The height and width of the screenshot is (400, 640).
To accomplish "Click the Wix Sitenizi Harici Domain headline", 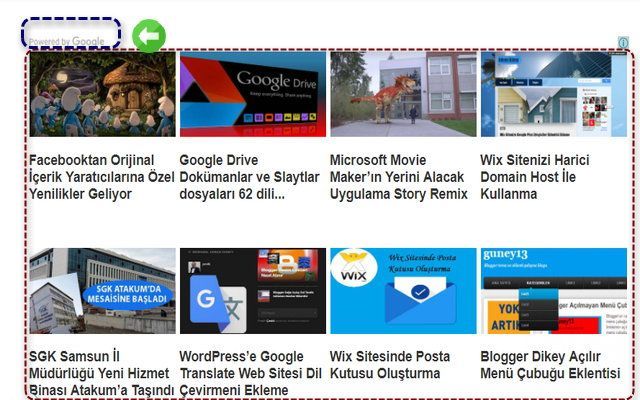I will point(535,177).
